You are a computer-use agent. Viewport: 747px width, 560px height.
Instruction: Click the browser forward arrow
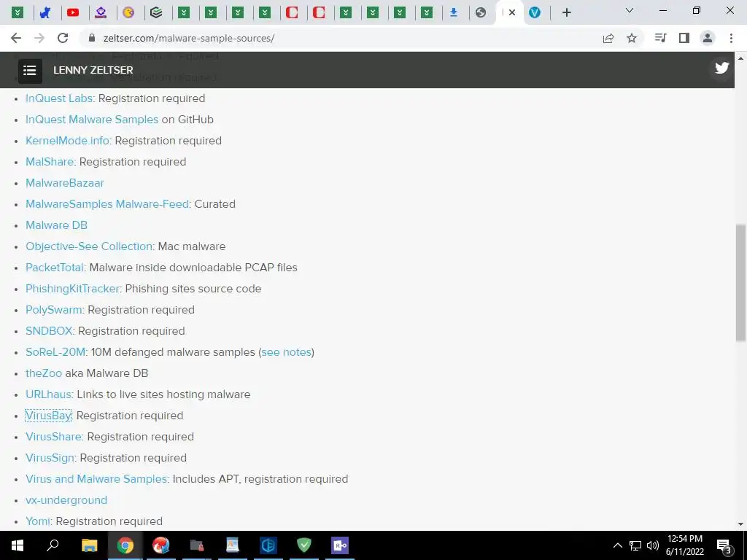click(x=39, y=38)
